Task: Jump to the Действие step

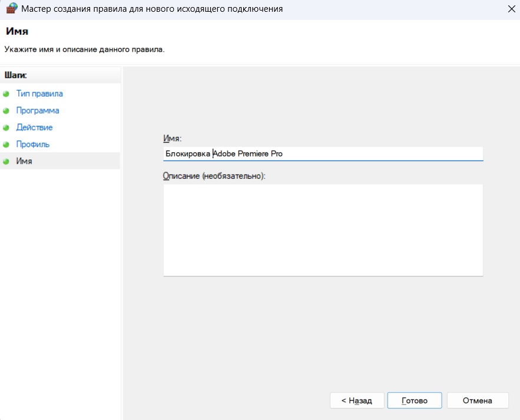Action: click(x=34, y=127)
